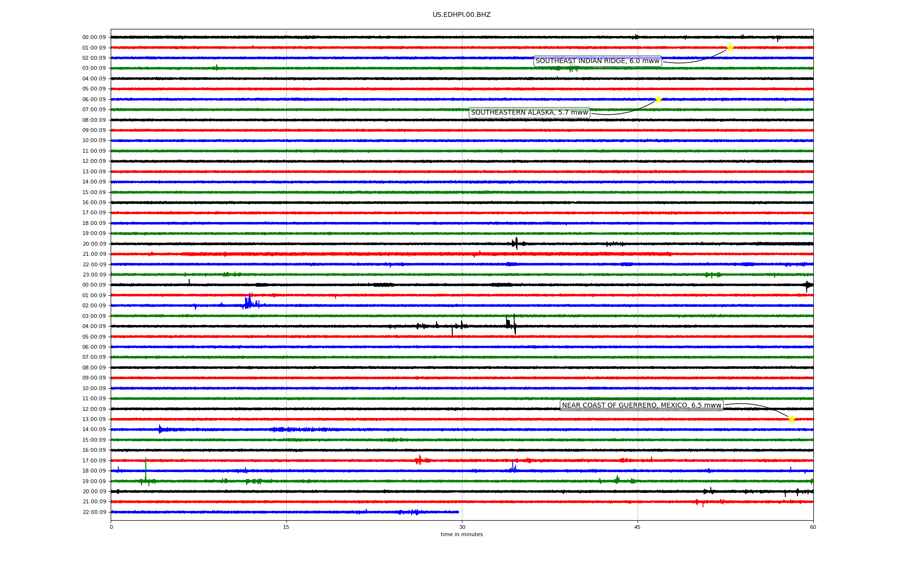
Task: Click the 22:00:09 label on the bottom trace
Action: click(94, 512)
